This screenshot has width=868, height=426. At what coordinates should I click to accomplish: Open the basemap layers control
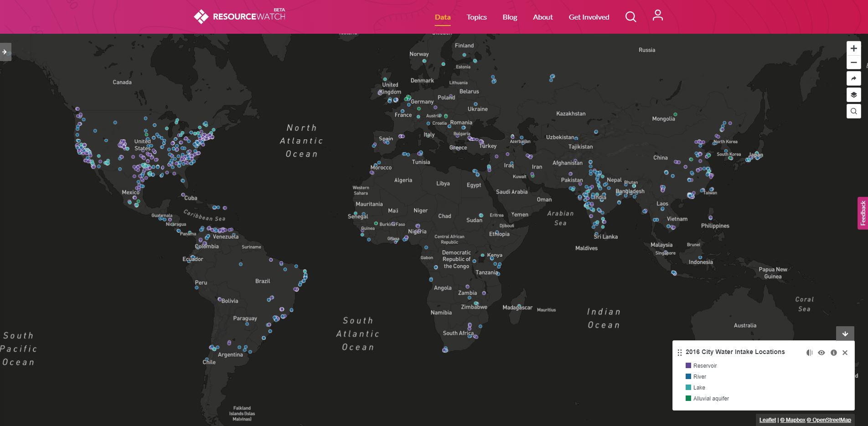[853, 95]
